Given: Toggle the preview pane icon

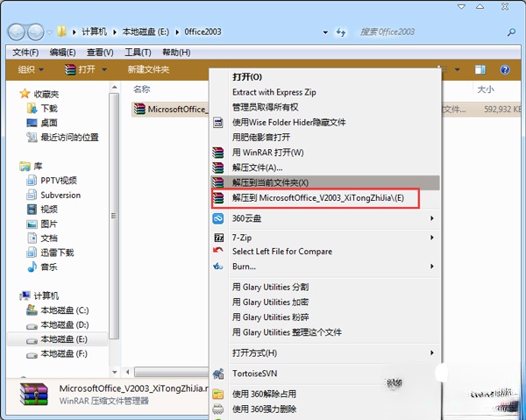Looking at the screenshot, I should pos(480,69).
